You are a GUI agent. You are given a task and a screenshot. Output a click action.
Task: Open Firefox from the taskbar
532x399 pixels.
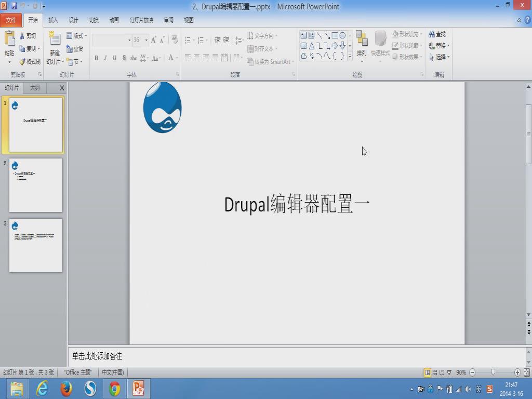coord(66,389)
